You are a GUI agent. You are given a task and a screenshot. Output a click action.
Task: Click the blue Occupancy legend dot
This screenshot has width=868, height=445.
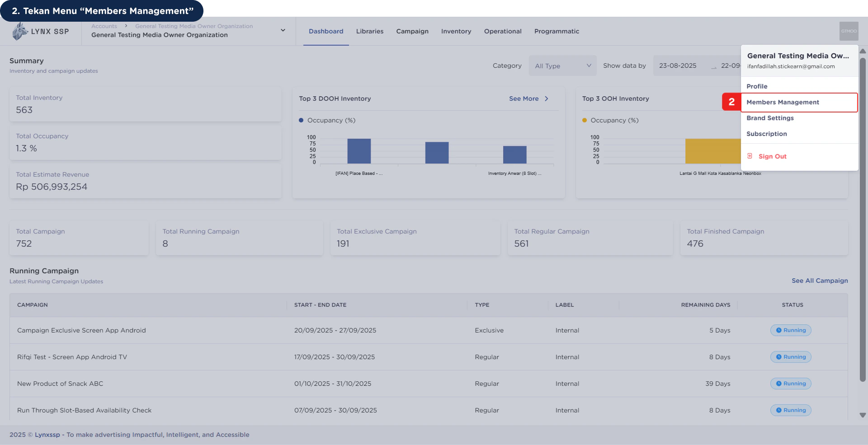point(301,120)
